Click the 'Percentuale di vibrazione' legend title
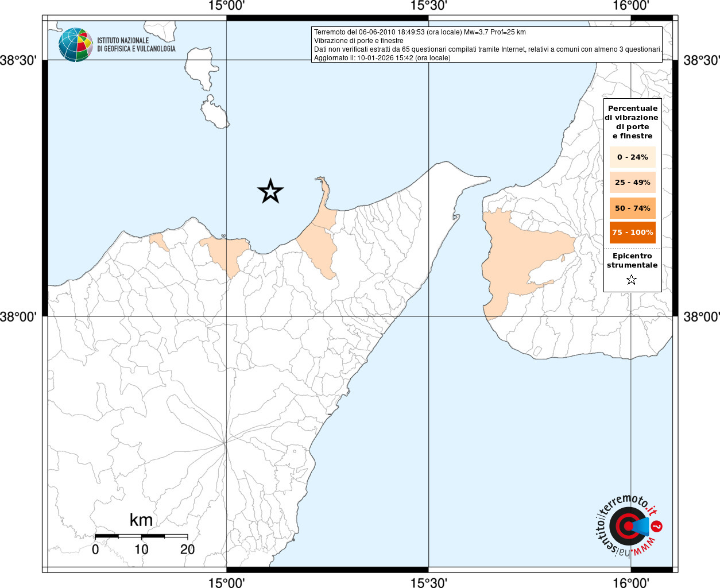The image size is (720, 588). pyautogui.click(x=632, y=122)
